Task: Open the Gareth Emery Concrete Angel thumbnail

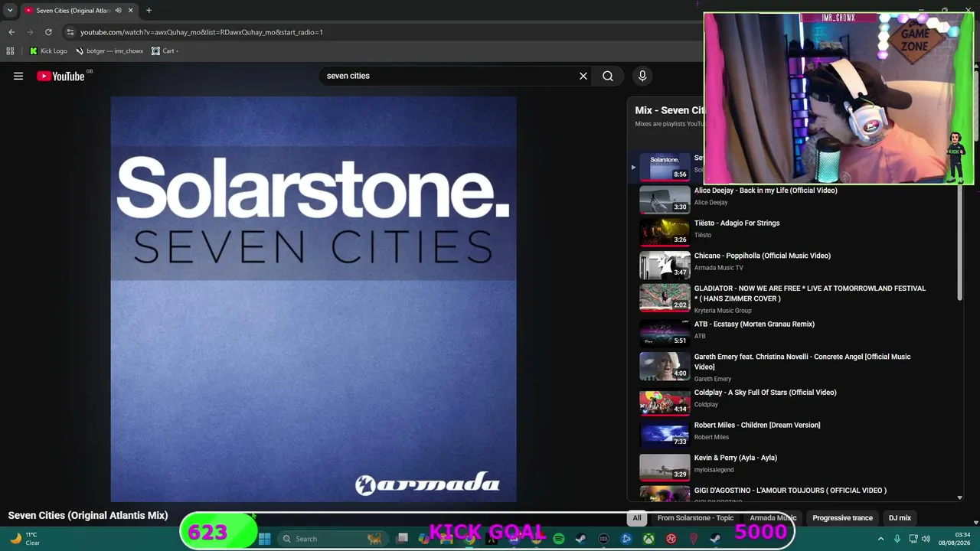Action: 665,367
